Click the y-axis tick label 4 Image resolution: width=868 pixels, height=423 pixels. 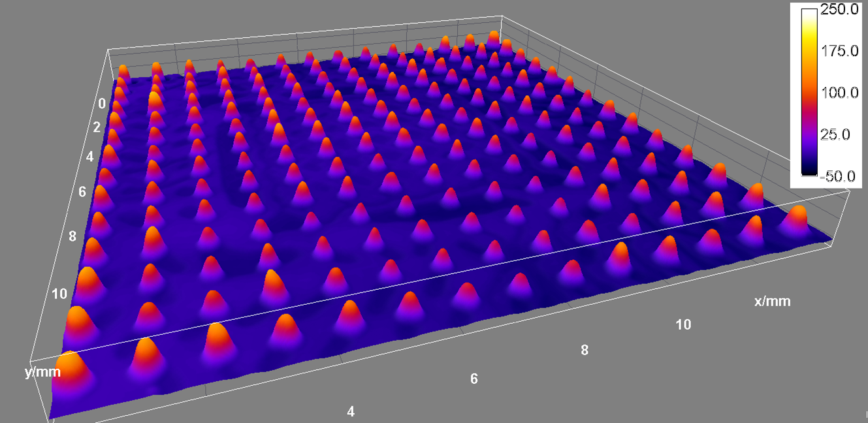click(89, 157)
